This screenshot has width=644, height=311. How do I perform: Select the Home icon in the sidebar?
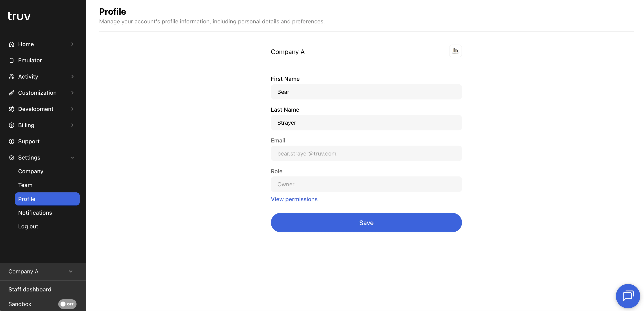[x=11, y=44]
